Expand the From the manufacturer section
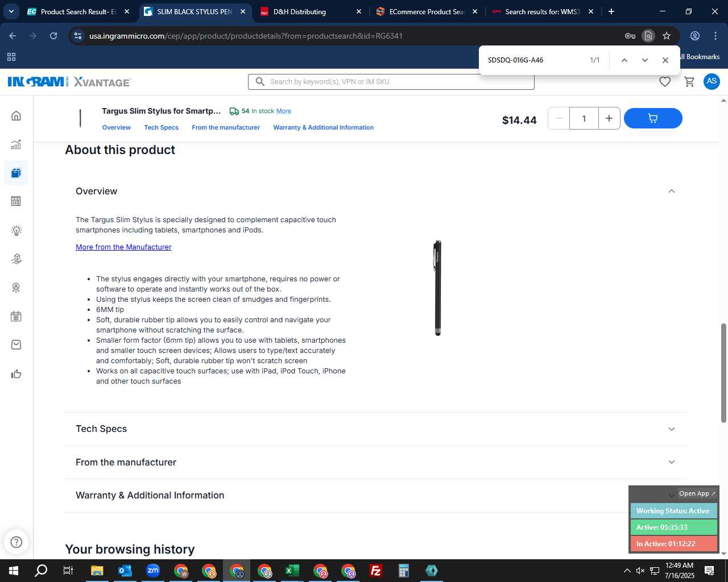Screen dimensions: 728x582 pos(375,462)
